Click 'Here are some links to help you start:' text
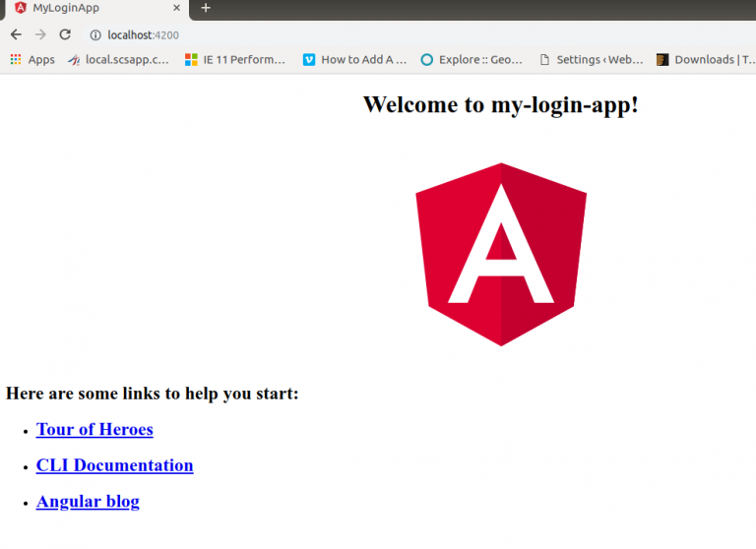This screenshot has height=549, width=756. tap(153, 394)
